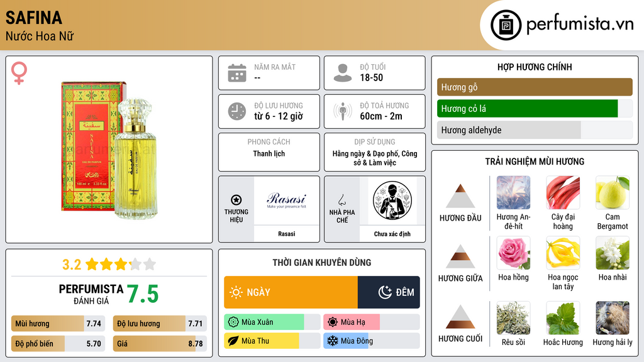Click the perfumer illustration Chưa xác định
This screenshot has height=362, width=644.
pyautogui.click(x=392, y=200)
